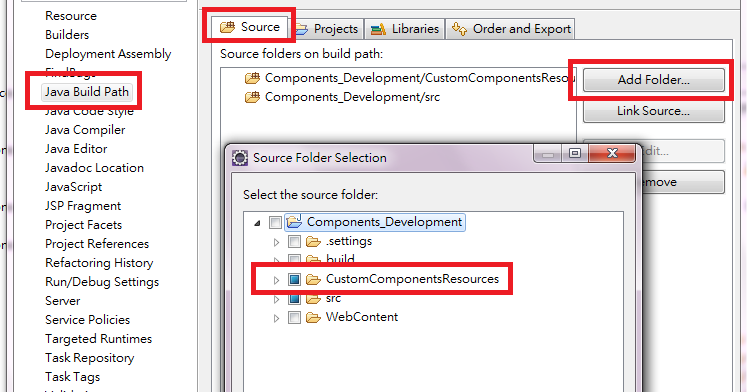Click the Components_Development project folder icon in the tree
Viewport: 747px width, 392px height.
pyautogui.click(x=294, y=222)
